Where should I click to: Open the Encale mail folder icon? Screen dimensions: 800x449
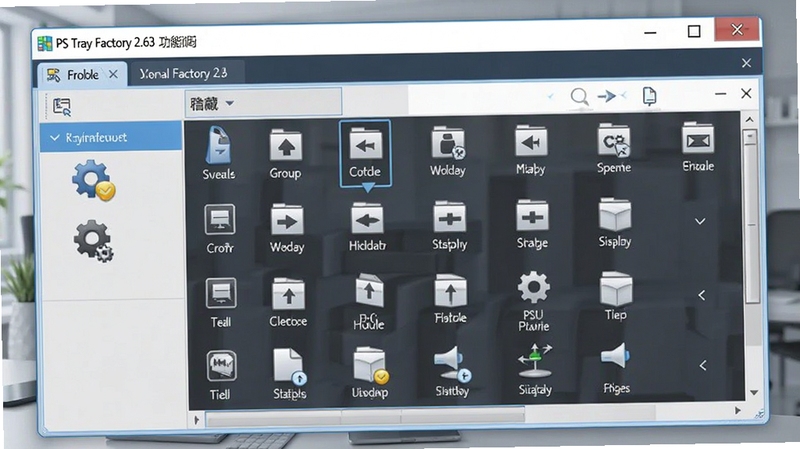698,138
